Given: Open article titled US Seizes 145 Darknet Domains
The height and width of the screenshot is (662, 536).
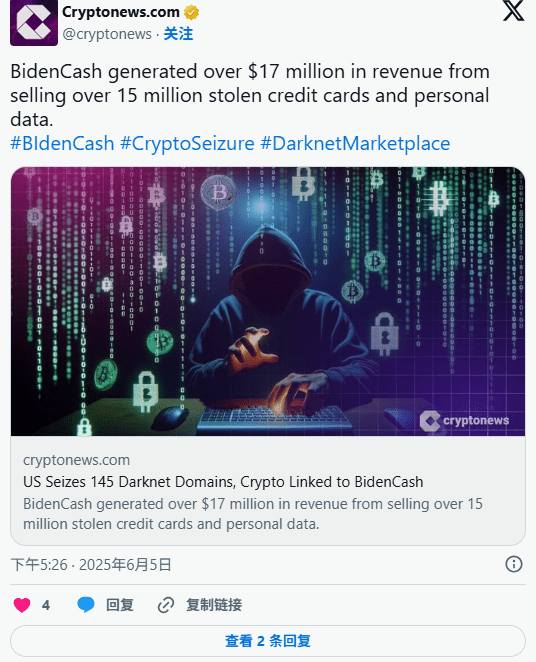Looking at the screenshot, I should [223, 482].
